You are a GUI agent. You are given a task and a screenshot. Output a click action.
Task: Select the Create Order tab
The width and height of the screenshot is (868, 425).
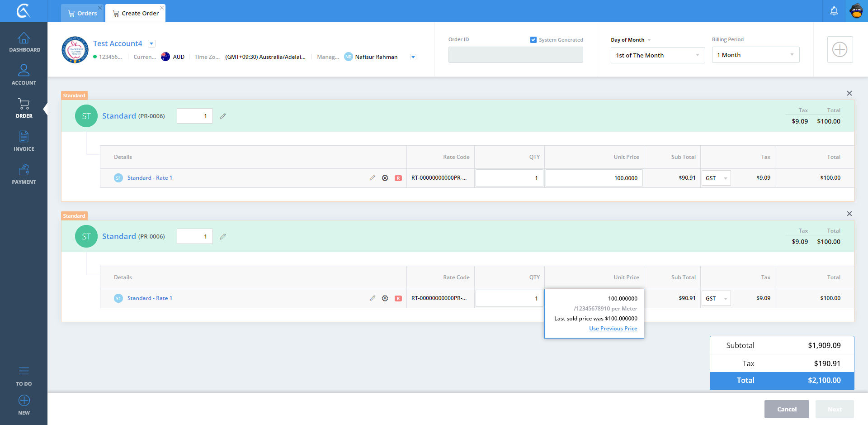[136, 13]
